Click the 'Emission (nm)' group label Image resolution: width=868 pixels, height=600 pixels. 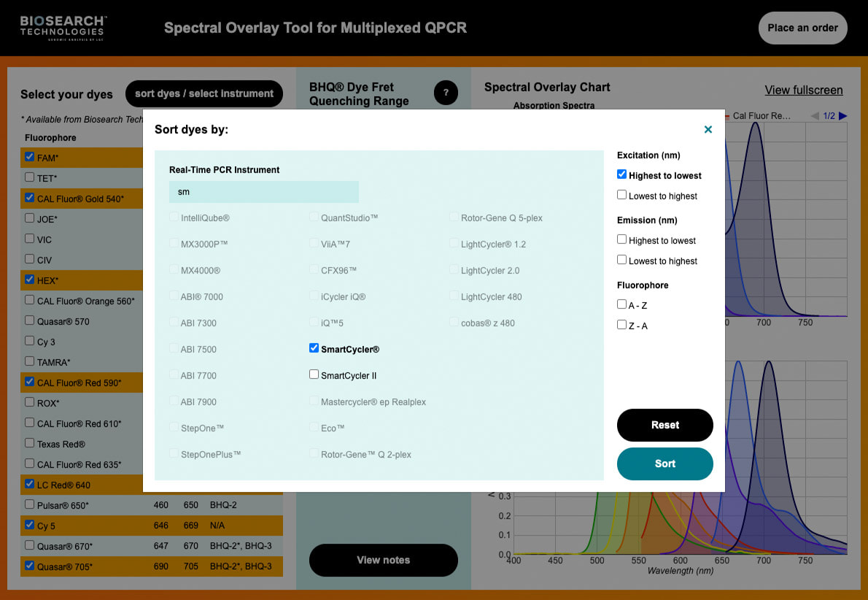[x=647, y=220]
